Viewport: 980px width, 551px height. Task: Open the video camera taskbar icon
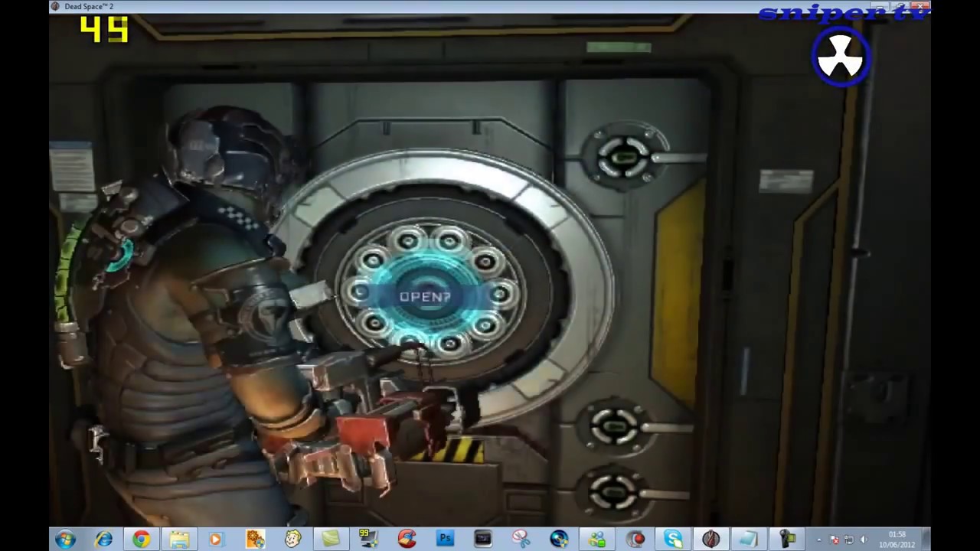(787, 540)
